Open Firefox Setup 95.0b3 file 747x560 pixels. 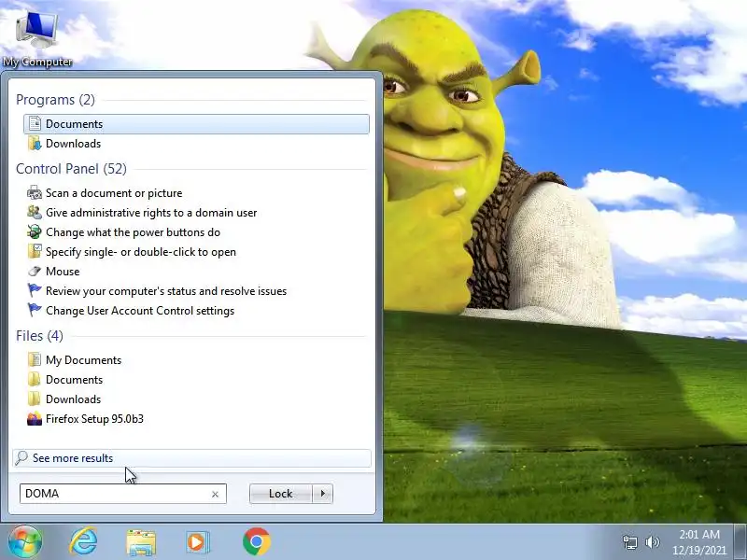tap(196, 418)
